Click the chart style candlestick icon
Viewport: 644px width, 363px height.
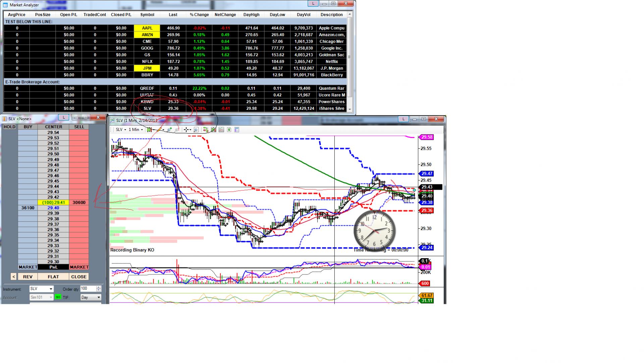[x=149, y=130]
